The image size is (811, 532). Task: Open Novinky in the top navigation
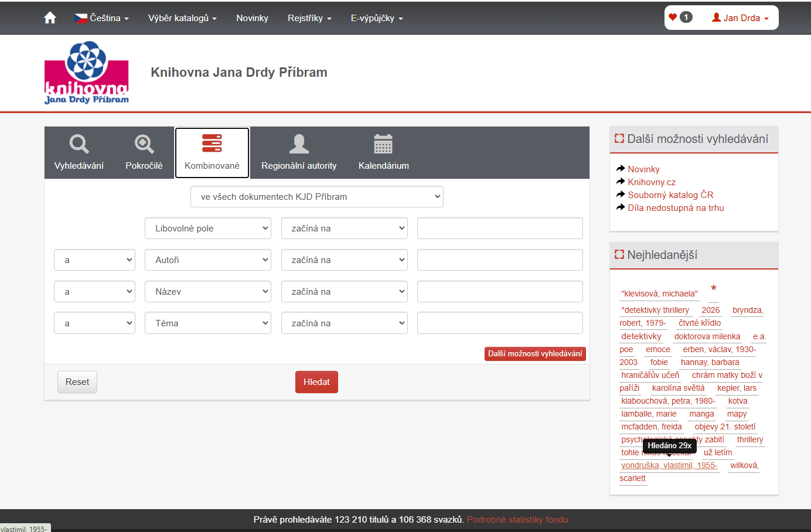point(252,18)
